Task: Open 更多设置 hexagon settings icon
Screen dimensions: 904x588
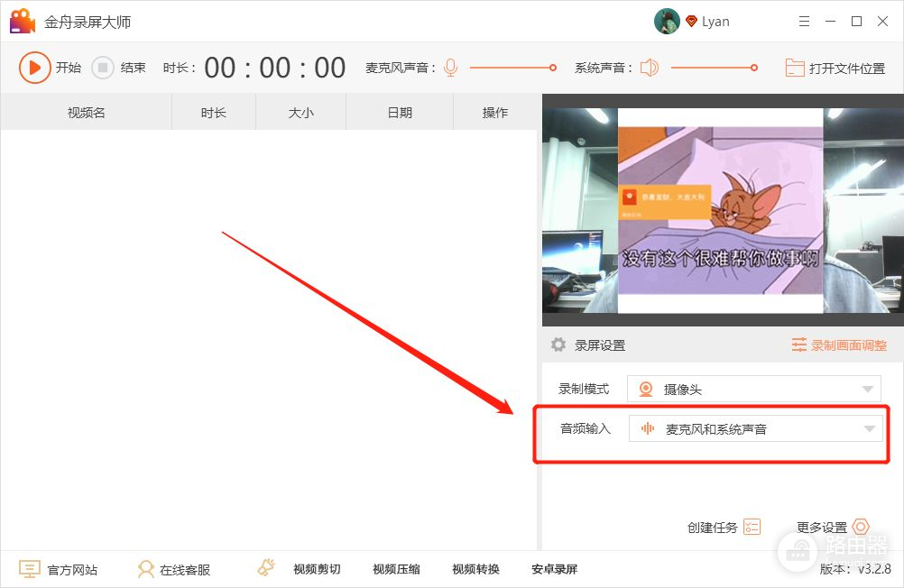Action: [x=860, y=527]
